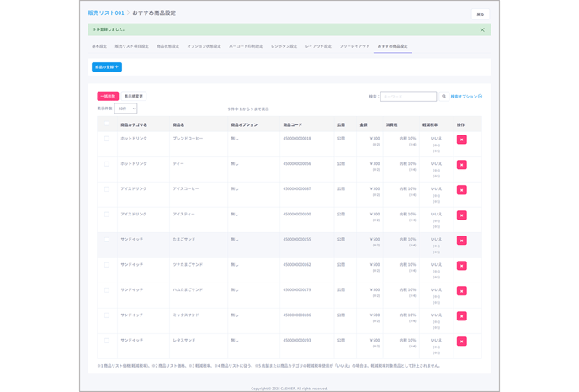
Task: Focus the キーワード search input field
Action: click(x=408, y=97)
